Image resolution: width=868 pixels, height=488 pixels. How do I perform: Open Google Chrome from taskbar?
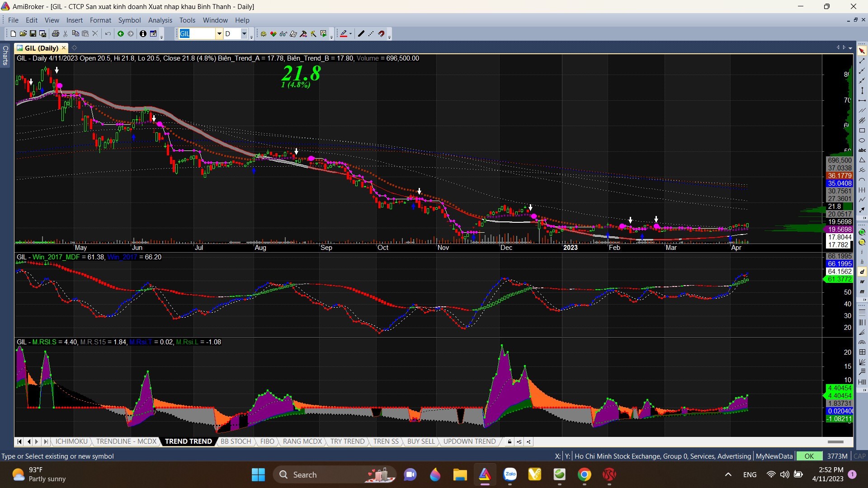[x=584, y=474]
